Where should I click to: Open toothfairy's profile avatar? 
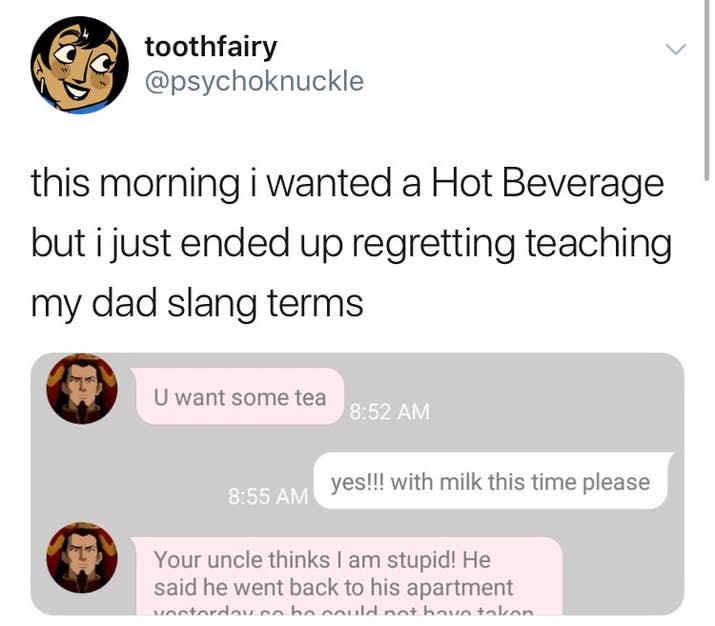click(x=79, y=65)
